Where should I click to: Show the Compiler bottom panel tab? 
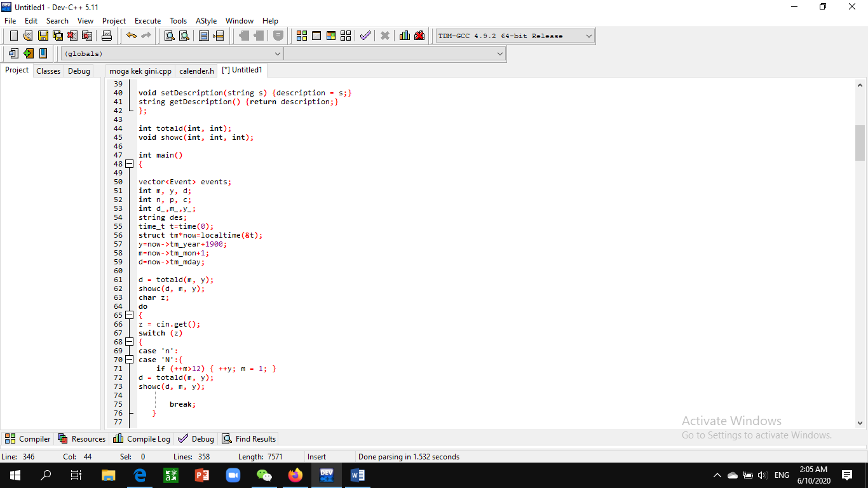tap(28, 438)
